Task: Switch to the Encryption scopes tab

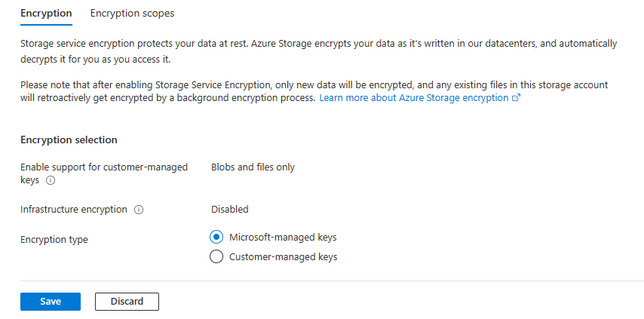Action: [132, 14]
